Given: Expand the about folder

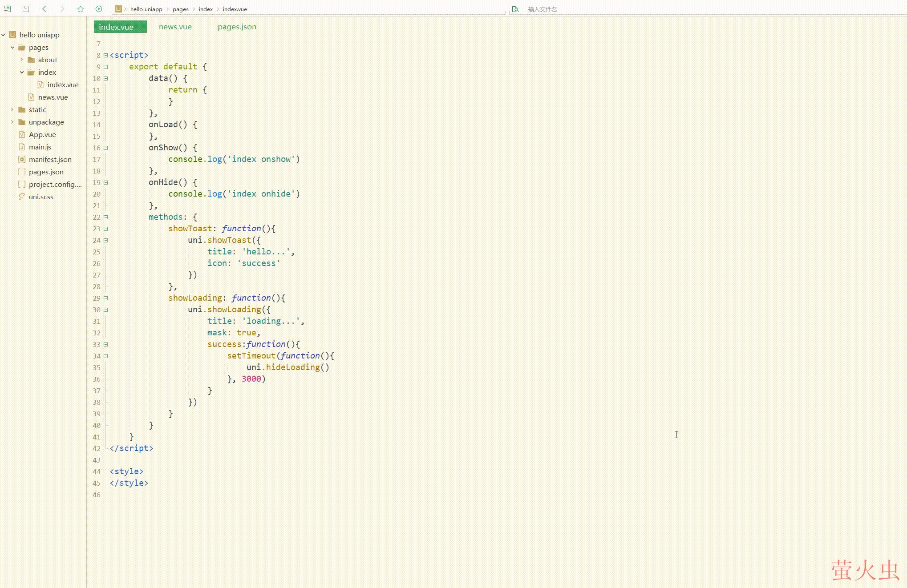Looking at the screenshot, I should 22,60.
